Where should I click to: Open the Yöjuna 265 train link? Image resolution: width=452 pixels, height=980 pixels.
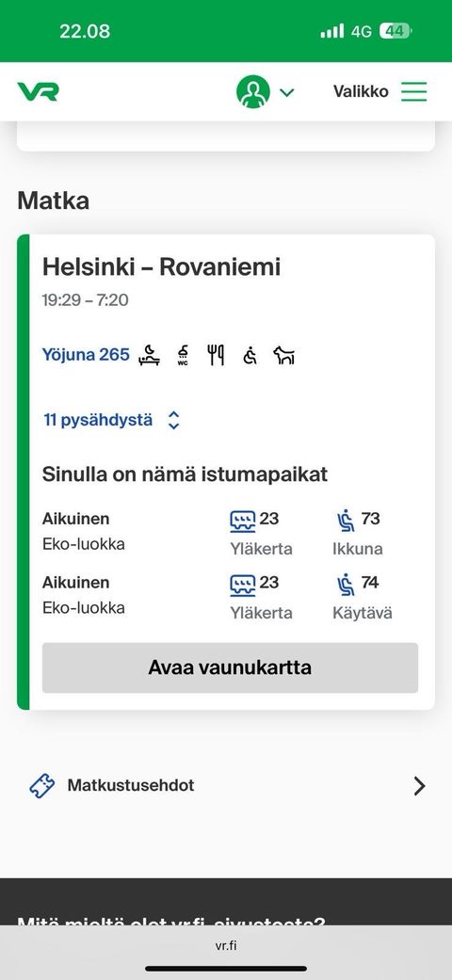(86, 355)
